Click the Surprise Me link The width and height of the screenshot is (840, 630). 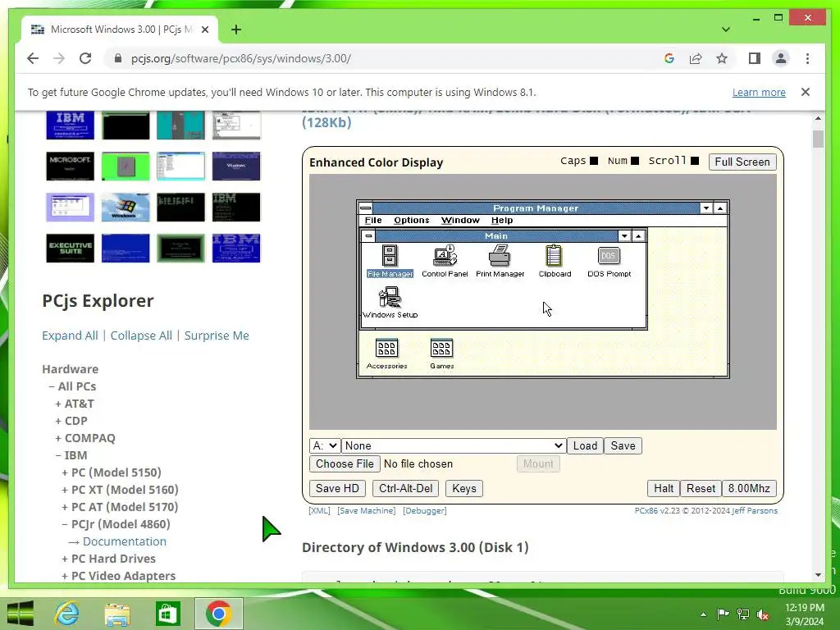click(x=217, y=336)
